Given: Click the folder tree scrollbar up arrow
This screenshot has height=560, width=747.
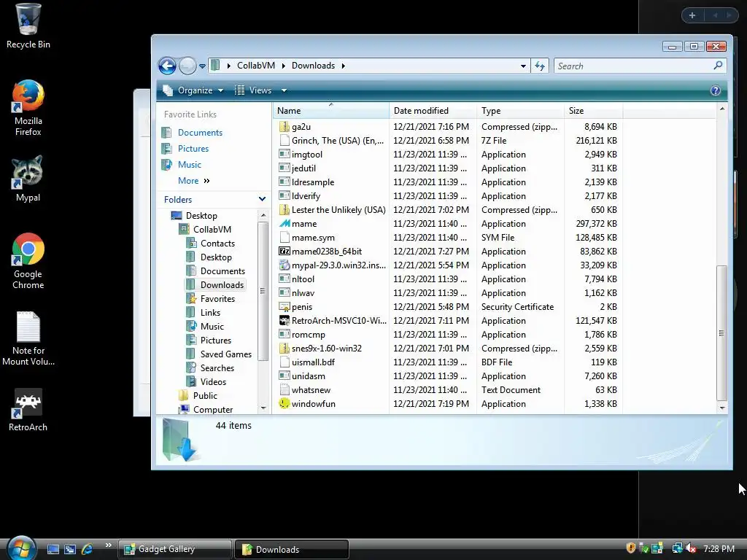Looking at the screenshot, I should coord(263,216).
